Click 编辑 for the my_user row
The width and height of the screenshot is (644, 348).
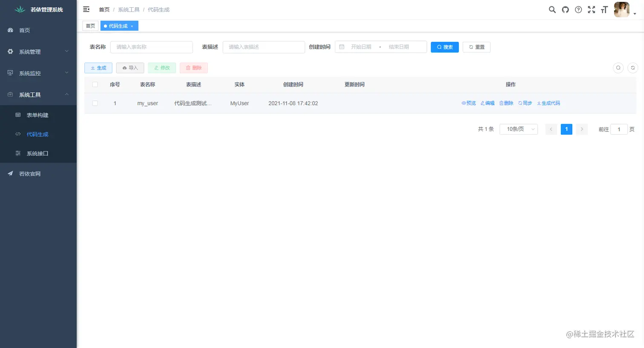tap(487, 103)
